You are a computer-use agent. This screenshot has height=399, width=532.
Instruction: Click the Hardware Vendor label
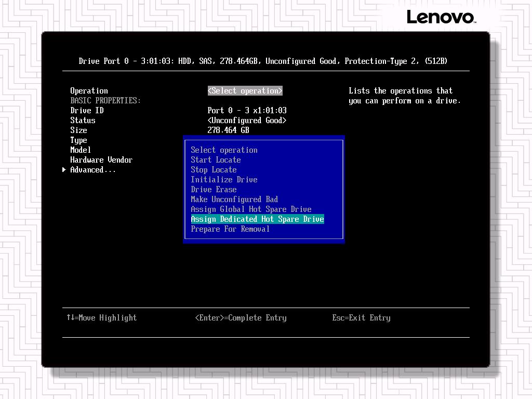(x=101, y=160)
